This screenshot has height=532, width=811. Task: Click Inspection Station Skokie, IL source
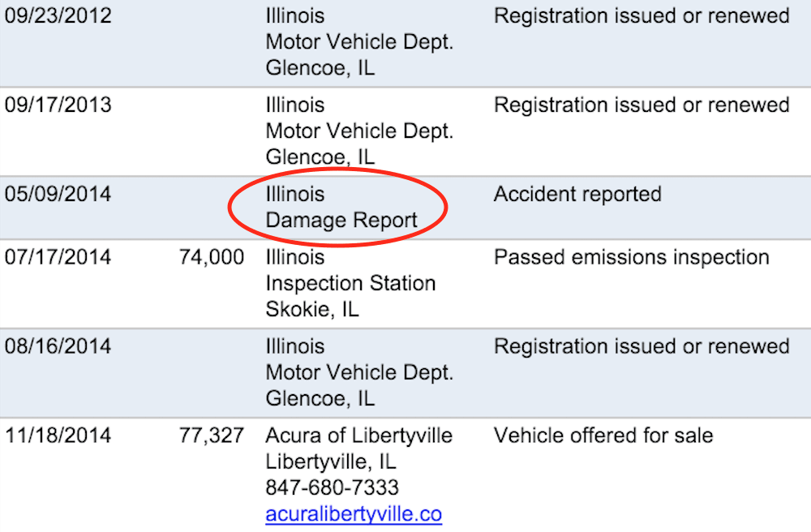350,296
